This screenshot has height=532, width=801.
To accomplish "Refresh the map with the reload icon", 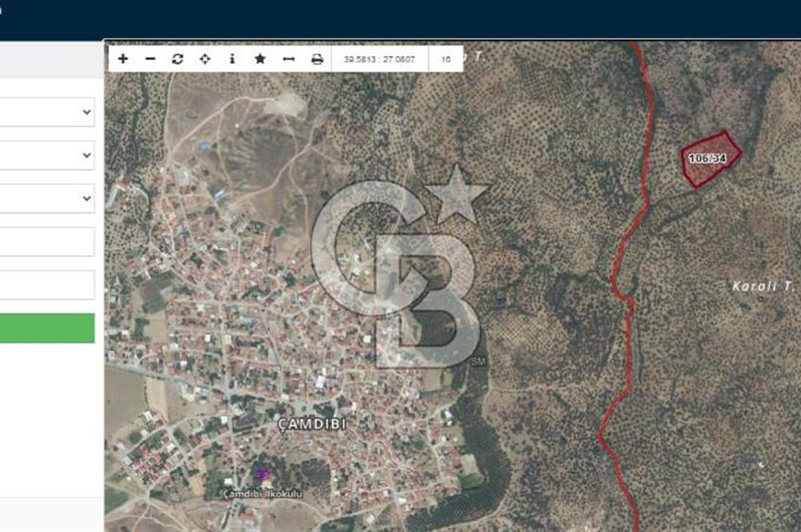I will (x=178, y=59).
